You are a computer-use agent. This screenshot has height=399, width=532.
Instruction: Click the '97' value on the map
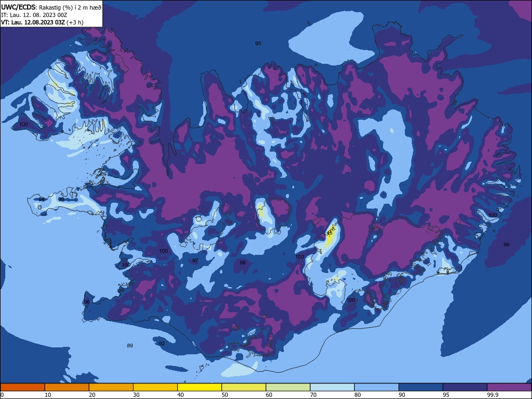195,261
